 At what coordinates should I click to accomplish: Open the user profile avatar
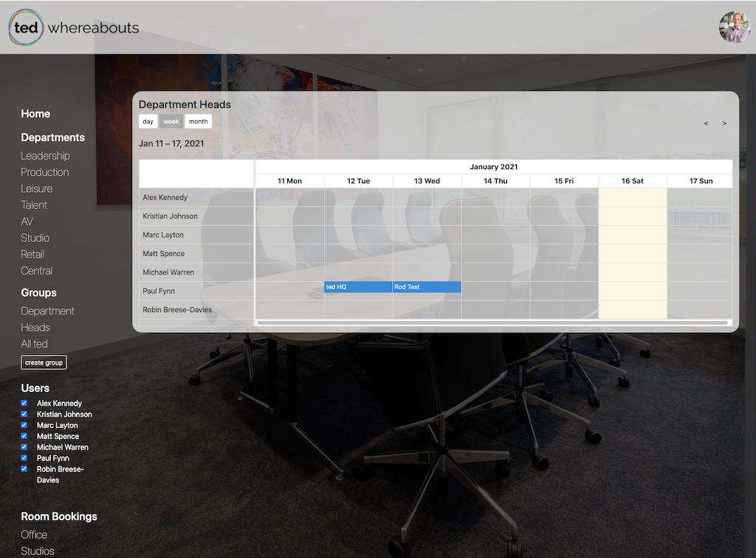coord(734,27)
